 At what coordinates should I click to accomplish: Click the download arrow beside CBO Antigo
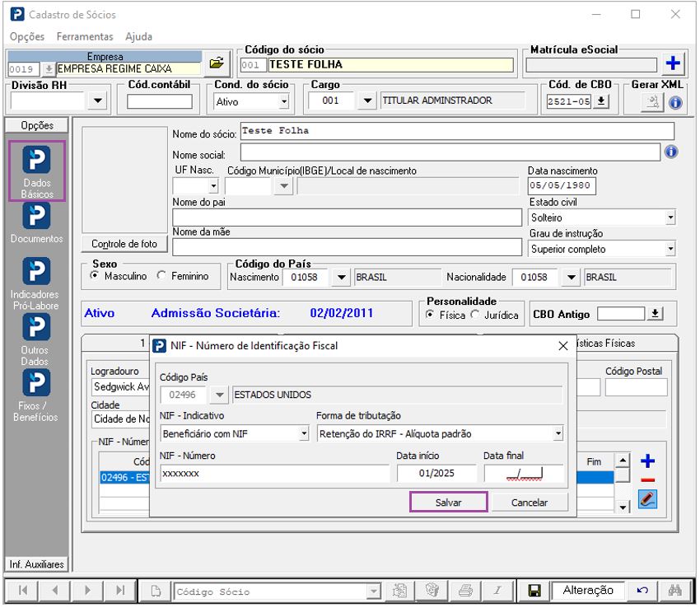(655, 314)
